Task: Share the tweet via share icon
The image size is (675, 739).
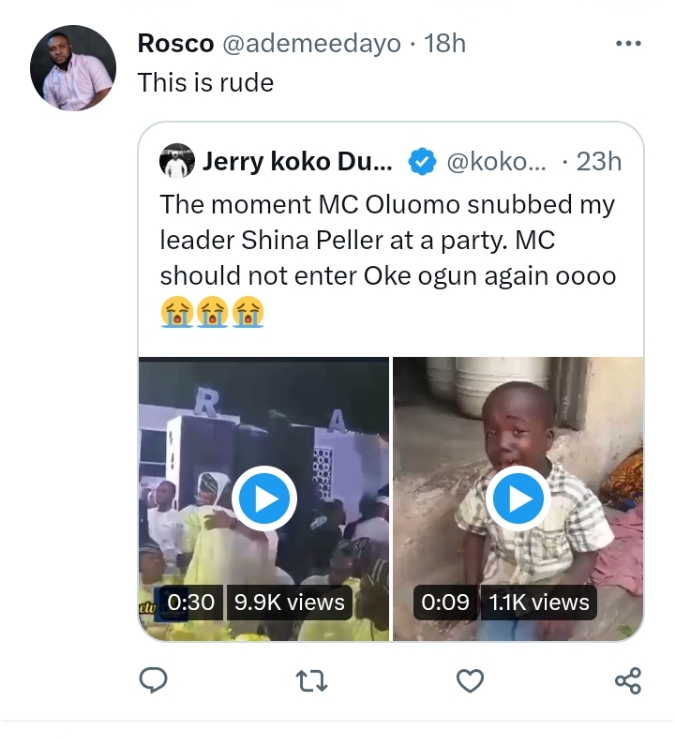Action: 627,681
